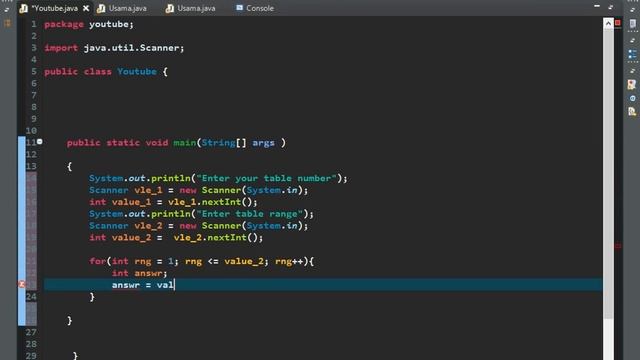Click the 'args' parameter name
Screen dimensions: 640x360
pos(263,143)
